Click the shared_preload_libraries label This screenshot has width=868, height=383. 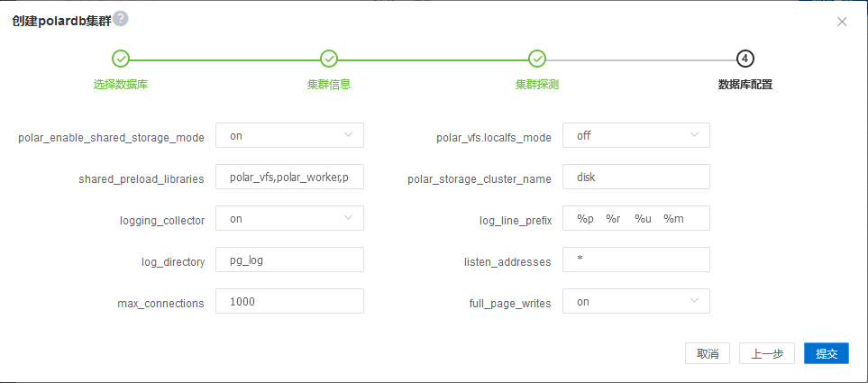pyautogui.click(x=142, y=179)
